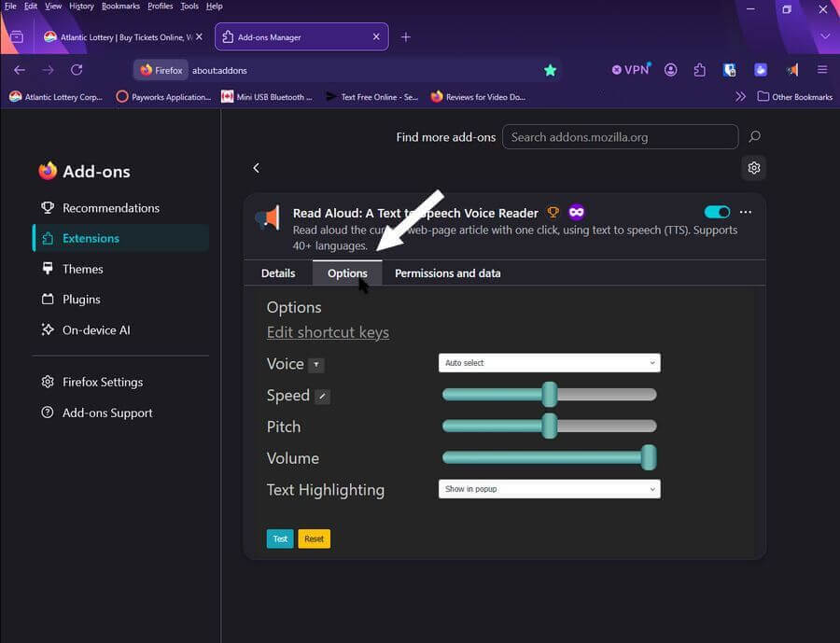Screen dimensions: 840x643
Task: Click the back navigation arrow in toolbar
Action: point(20,70)
